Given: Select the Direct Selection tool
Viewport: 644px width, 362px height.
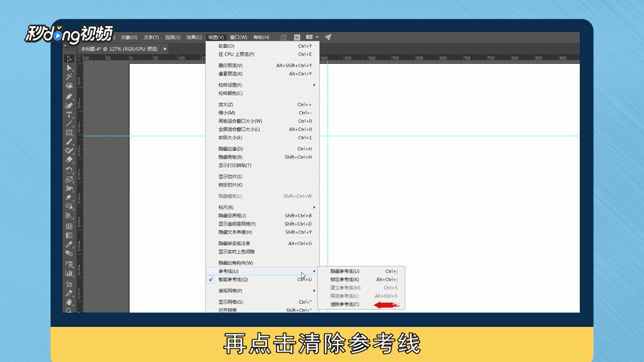Looking at the screenshot, I should pyautogui.click(x=69, y=68).
